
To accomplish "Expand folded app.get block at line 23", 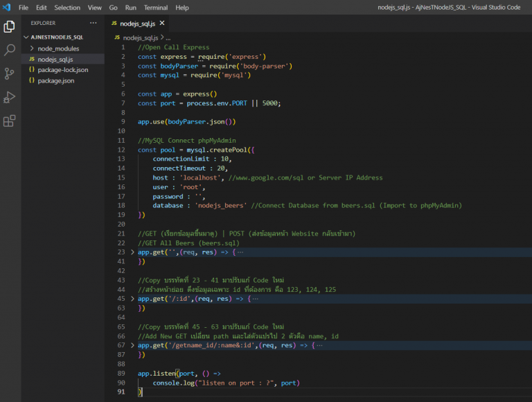I will 133,252.
